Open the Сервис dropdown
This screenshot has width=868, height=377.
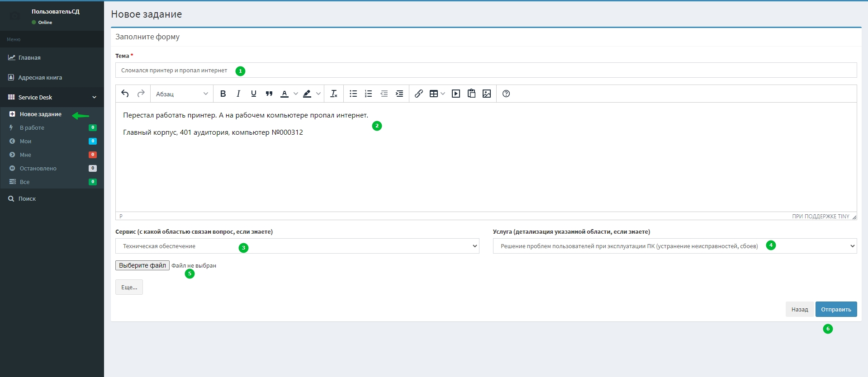coord(297,246)
